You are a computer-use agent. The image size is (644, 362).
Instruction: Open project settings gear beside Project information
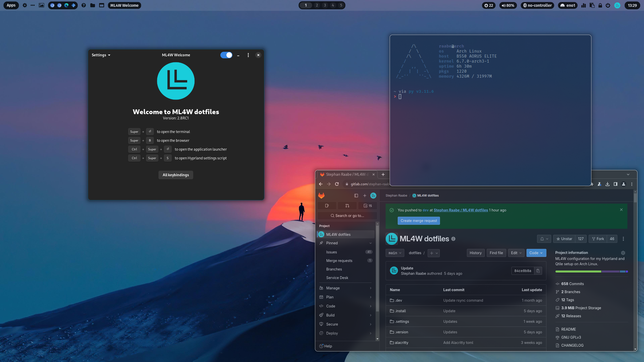coord(623,253)
